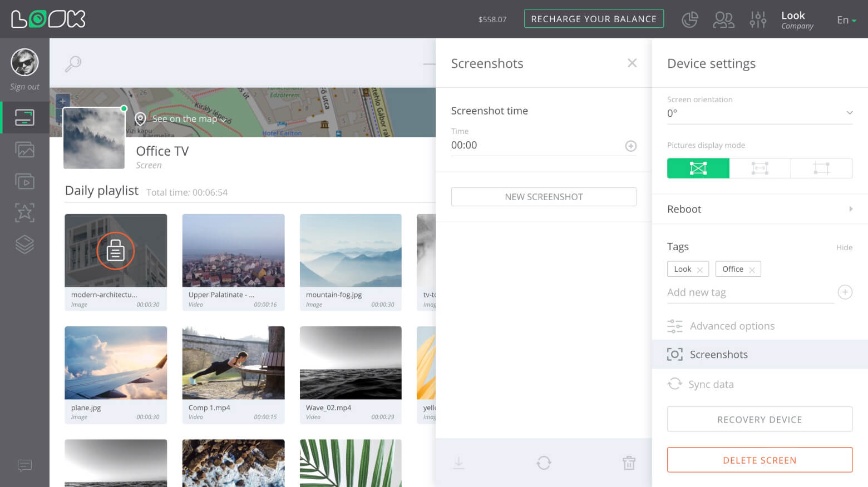Click Recovery Device button
This screenshot has height=487, width=868.
[759, 419]
